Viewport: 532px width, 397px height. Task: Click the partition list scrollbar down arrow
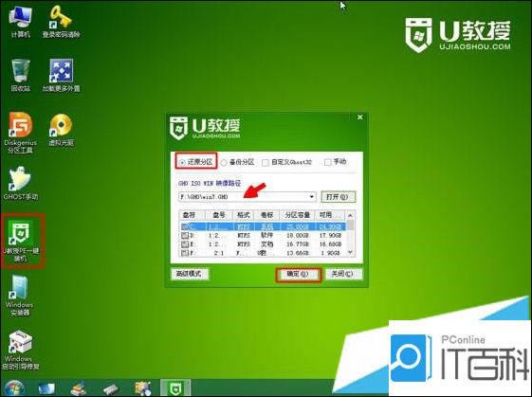point(351,253)
